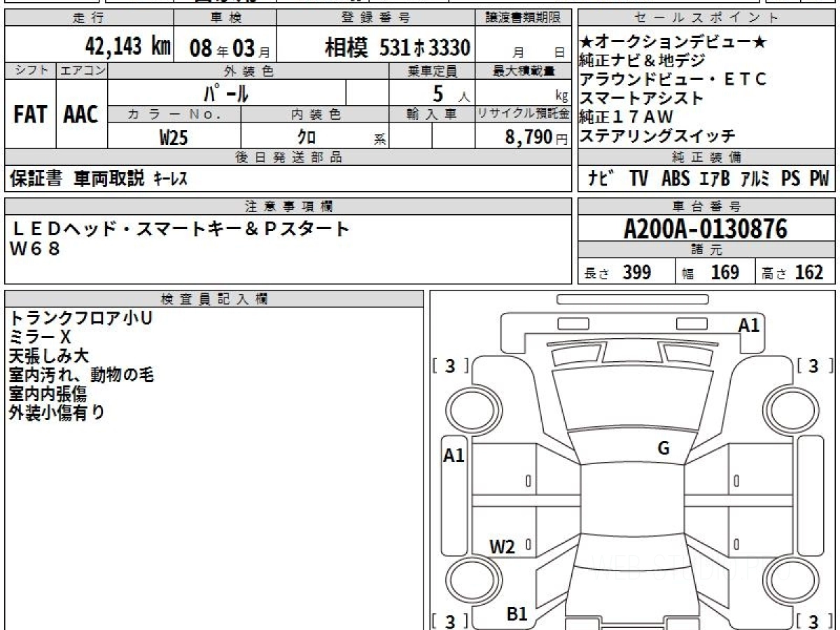The height and width of the screenshot is (630, 840).
Task: Select the chassis number A200A-0130876
Action: (x=706, y=228)
